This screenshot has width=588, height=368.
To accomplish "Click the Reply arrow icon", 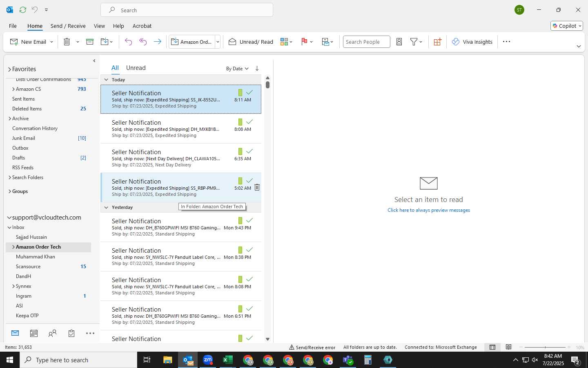I will pyautogui.click(x=128, y=42).
